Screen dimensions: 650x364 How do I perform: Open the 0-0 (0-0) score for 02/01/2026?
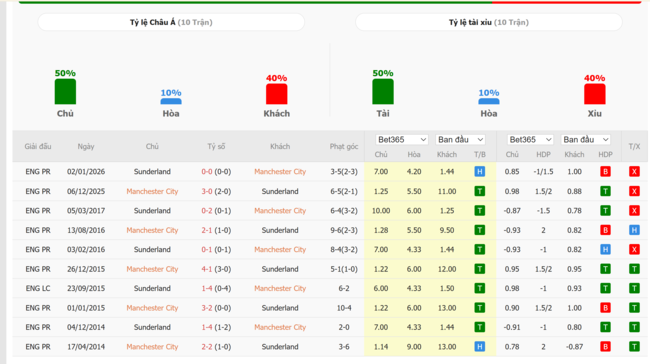[216, 172]
